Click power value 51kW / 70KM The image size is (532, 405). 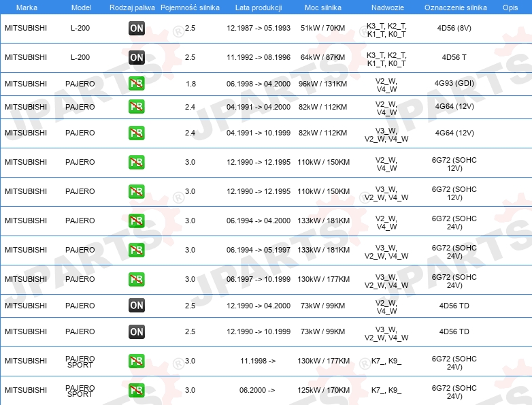(322, 28)
